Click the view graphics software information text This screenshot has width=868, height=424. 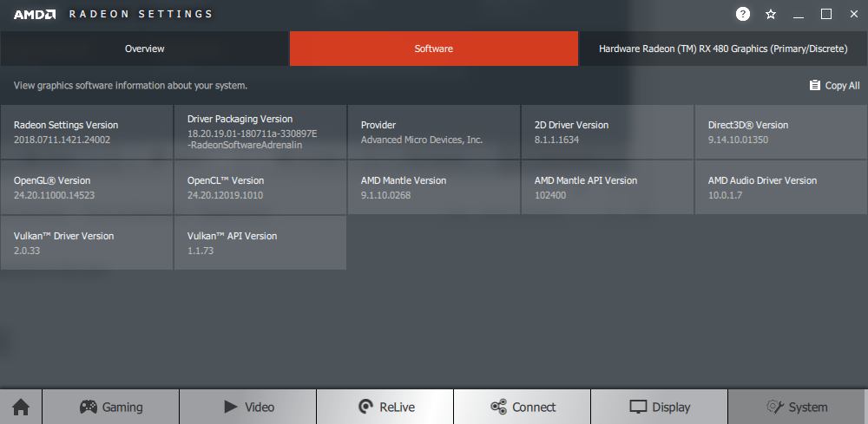click(131, 86)
